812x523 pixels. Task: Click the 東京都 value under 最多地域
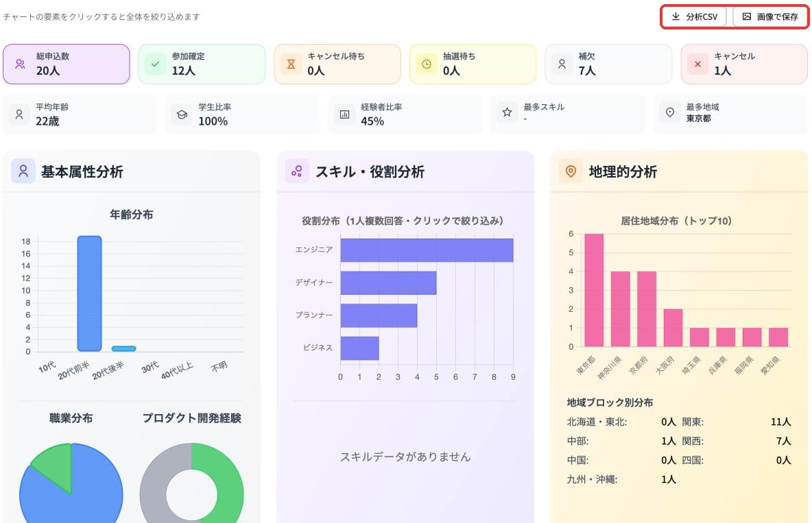[x=699, y=118]
